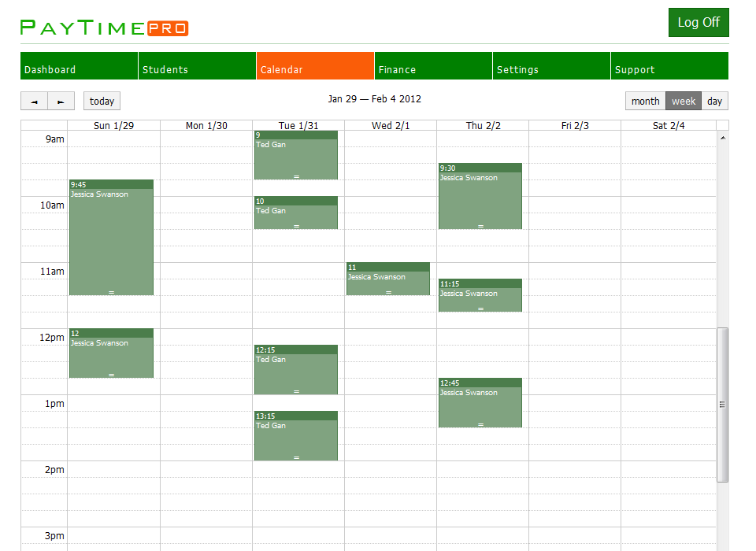Image resolution: width=756 pixels, height=551 pixels.
Task: Click the 12pm time label
Action: click(52, 337)
